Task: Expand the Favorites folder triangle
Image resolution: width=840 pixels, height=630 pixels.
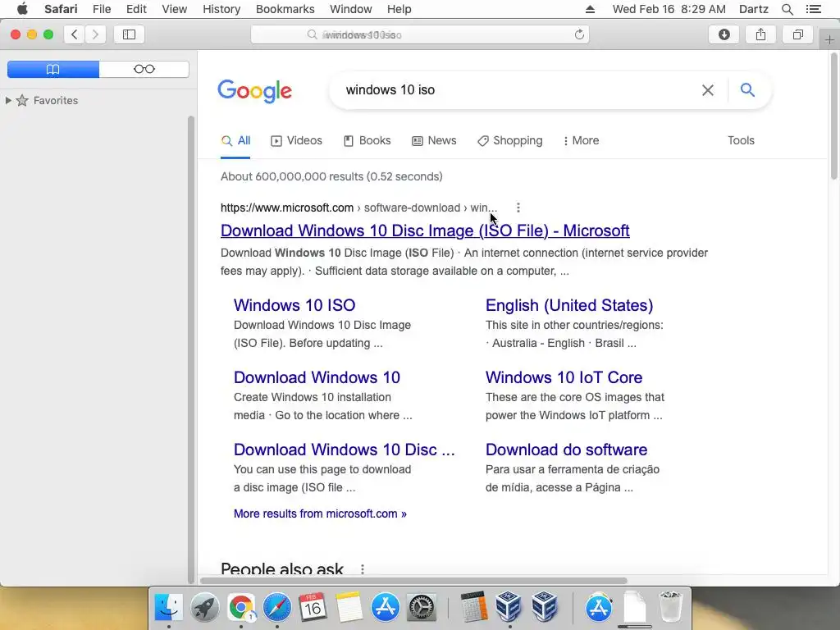Action: [x=8, y=100]
